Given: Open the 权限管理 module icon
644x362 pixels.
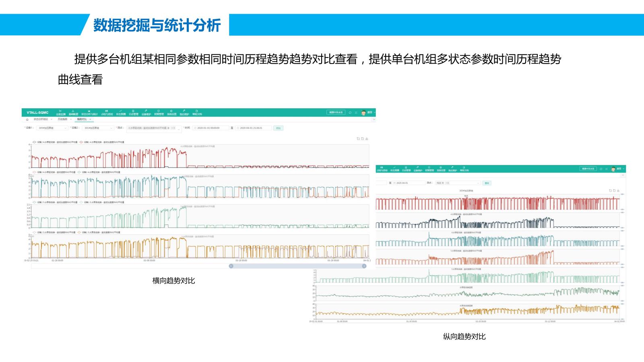Looking at the screenshot, I should pos(158,112).
